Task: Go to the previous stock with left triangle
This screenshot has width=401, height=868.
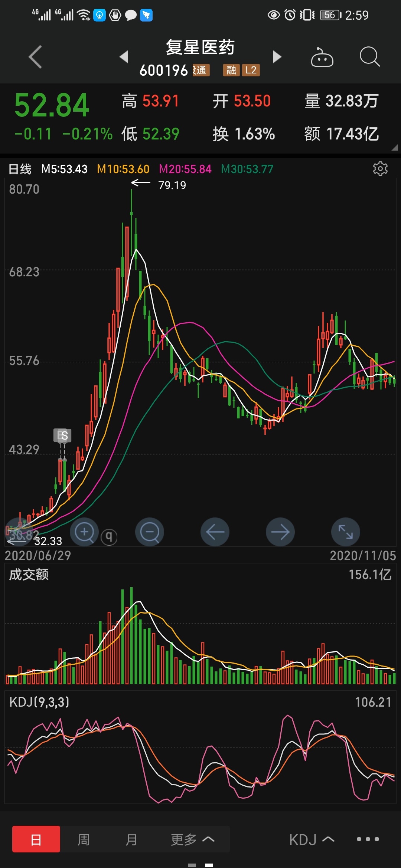Action: click(x=124, y=57)
